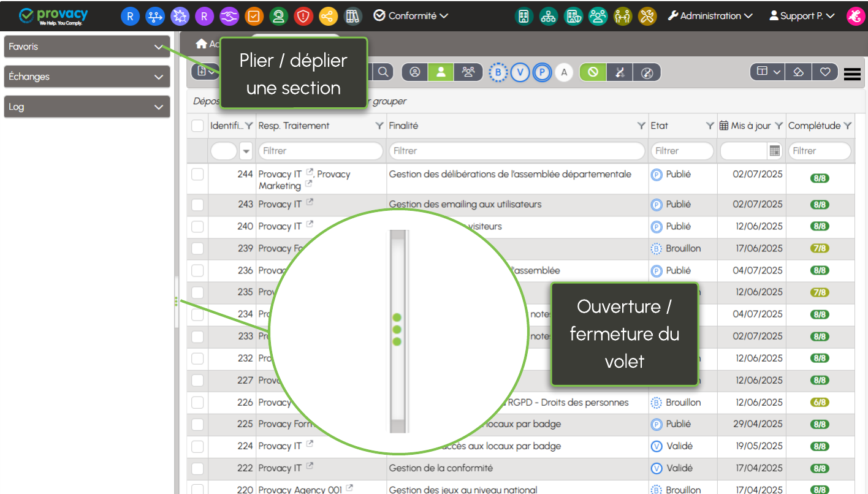Expand the Log section
This screenshot has height=494, width=868.
87,107
